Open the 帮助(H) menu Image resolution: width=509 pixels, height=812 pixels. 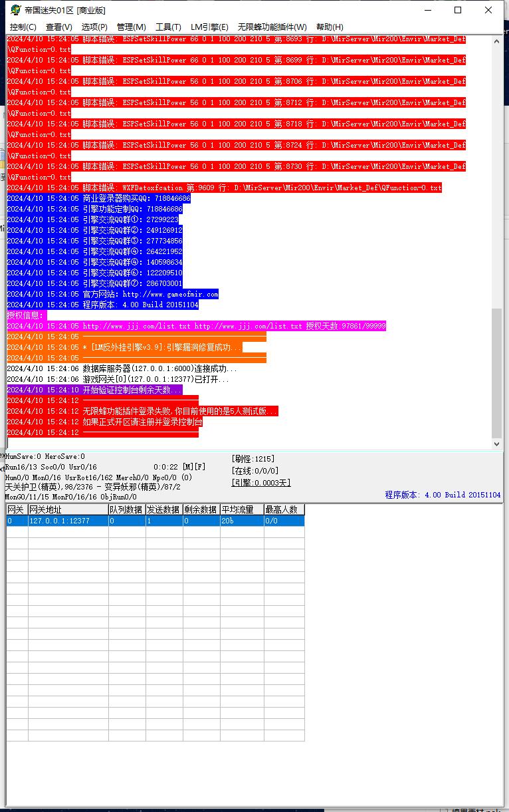(x=330, y=27)
